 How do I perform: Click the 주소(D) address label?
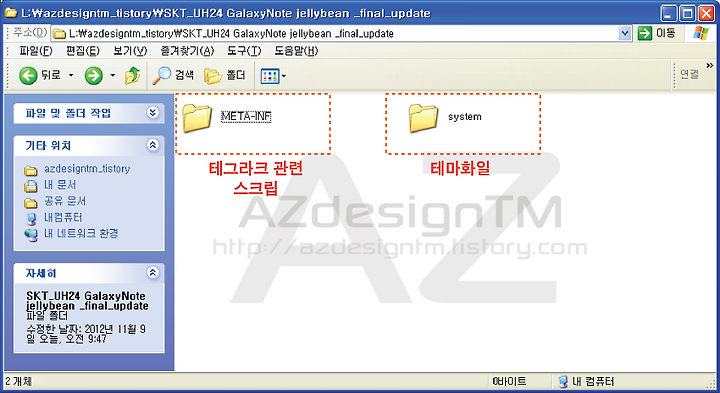(x=30, y=33)
